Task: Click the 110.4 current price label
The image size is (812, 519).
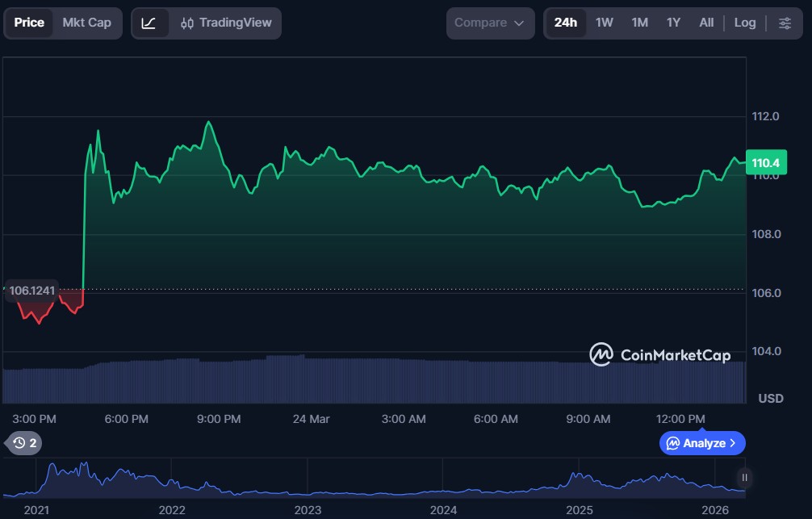Action: pos(765,163)
